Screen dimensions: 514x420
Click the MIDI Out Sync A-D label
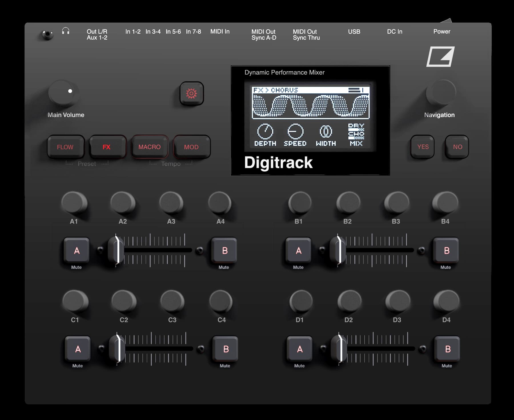click(264, 35)
